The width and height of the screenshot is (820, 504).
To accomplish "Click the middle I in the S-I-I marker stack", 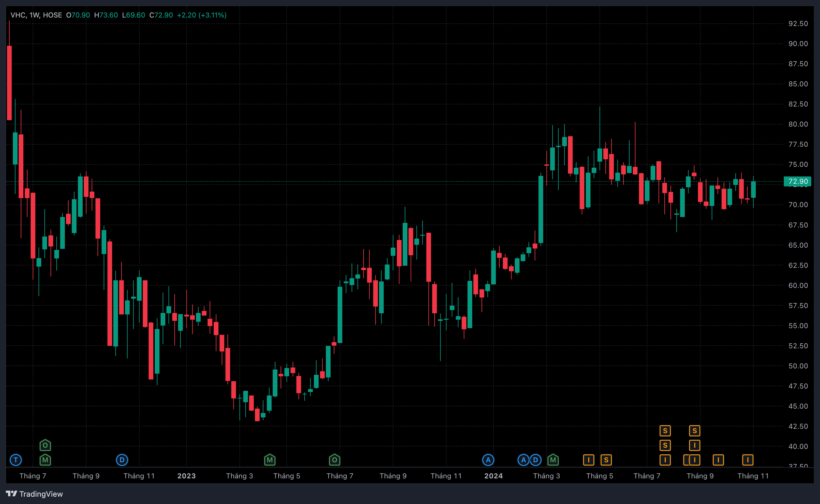I will click(x=694, y=445).
